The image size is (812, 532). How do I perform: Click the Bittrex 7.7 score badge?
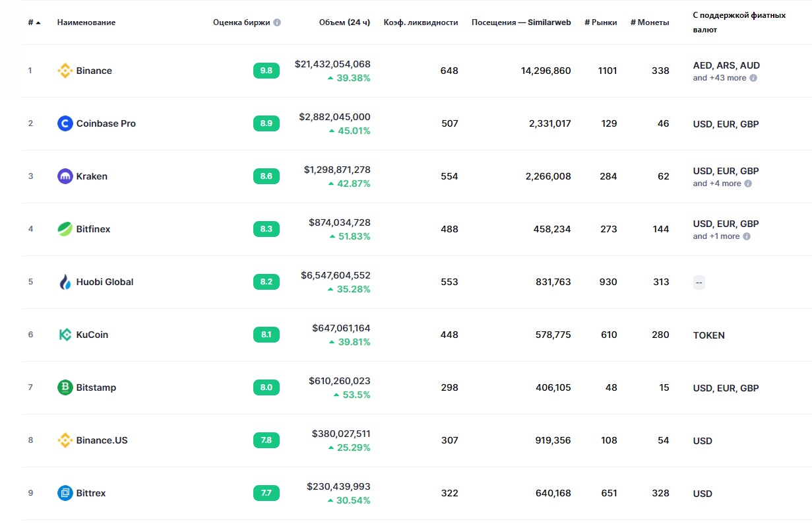click(266, 493)
